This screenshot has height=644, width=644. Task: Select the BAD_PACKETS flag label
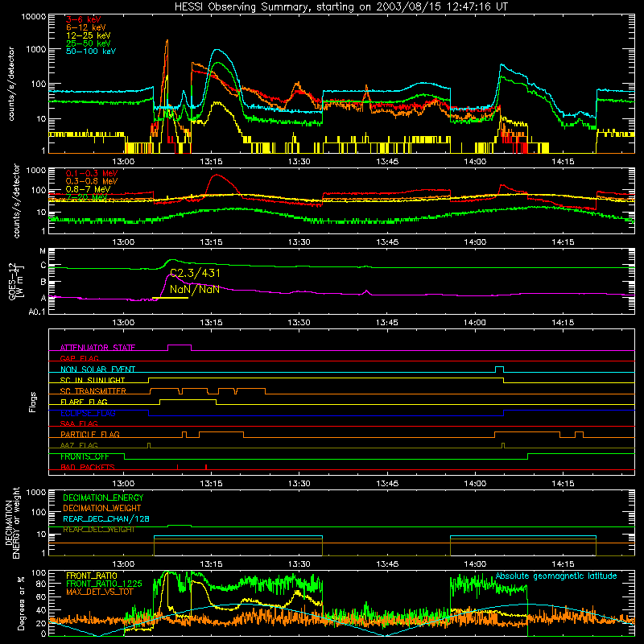tap(88, 467)
